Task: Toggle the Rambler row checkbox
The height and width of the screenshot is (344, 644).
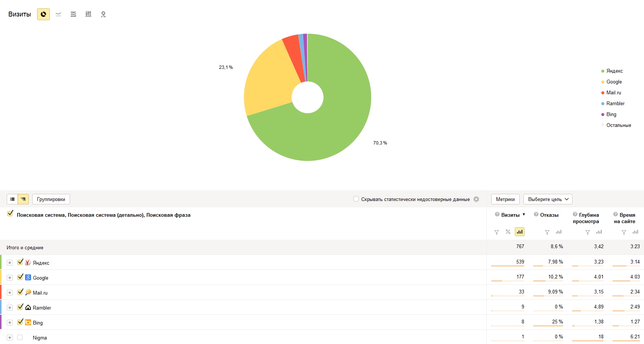Action: 20,307
